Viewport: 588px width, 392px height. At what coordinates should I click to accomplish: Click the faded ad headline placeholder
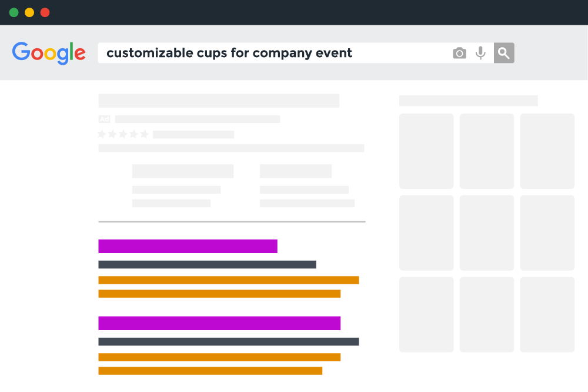coord(219,101)
